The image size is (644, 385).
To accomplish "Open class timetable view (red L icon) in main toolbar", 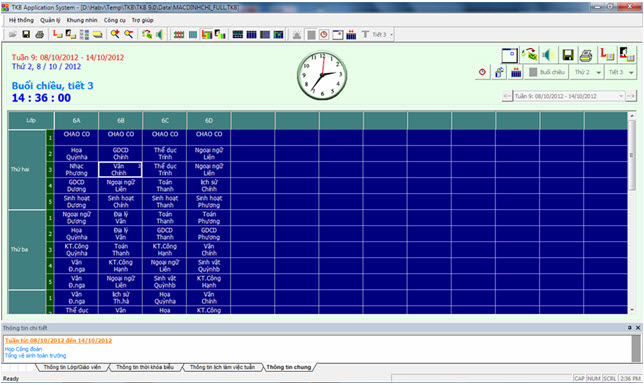I will click(x=58, y=35).
